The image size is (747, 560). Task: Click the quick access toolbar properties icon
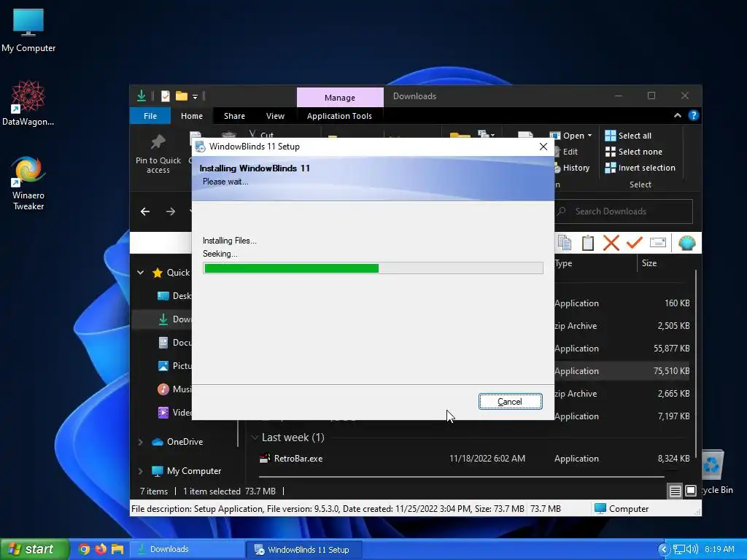point(166,96)
